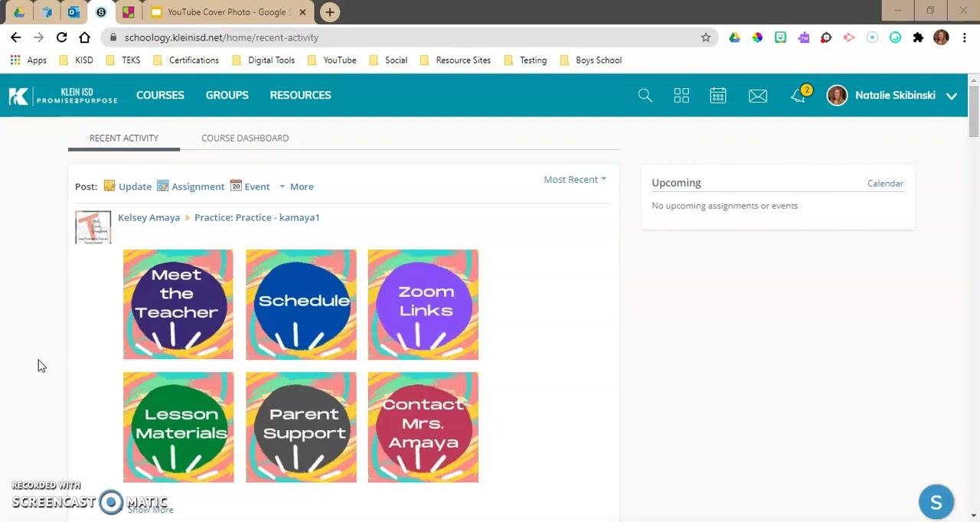Screen dimensions: 980x522
Task: Click Natalie Skibinski profile avatar
Action: (x=837, y=95)
